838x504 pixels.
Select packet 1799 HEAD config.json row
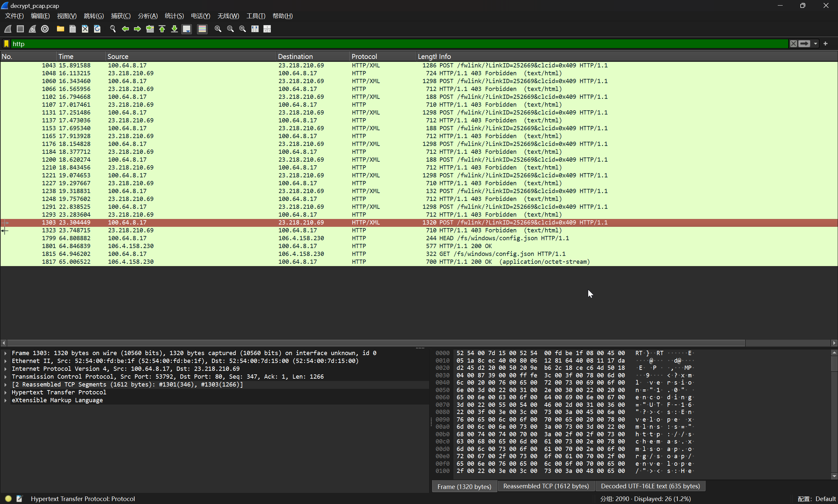point(419,238)
